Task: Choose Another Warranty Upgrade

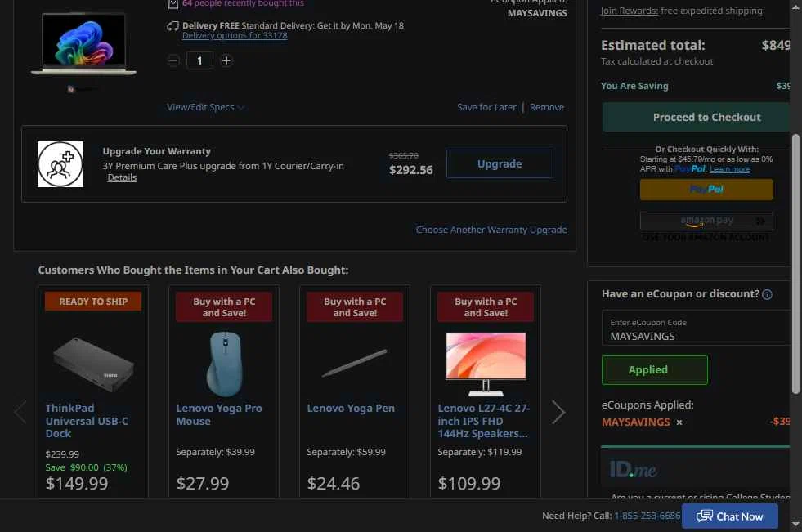Action: pos(491,230)
